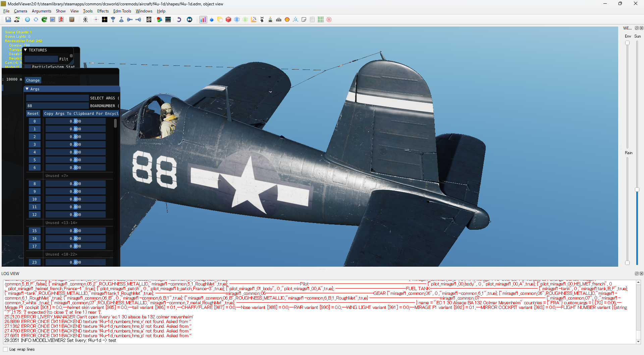Image resolution: width=644 pixels, height=355 pixels.
Task: Toggle the bar chart statistics icon
Action: click(203, 19)
